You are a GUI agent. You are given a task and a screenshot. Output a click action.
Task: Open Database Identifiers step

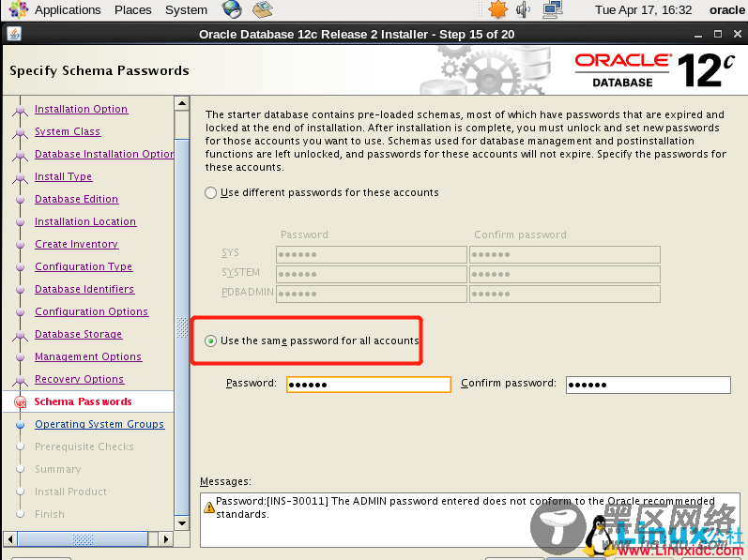84,289
